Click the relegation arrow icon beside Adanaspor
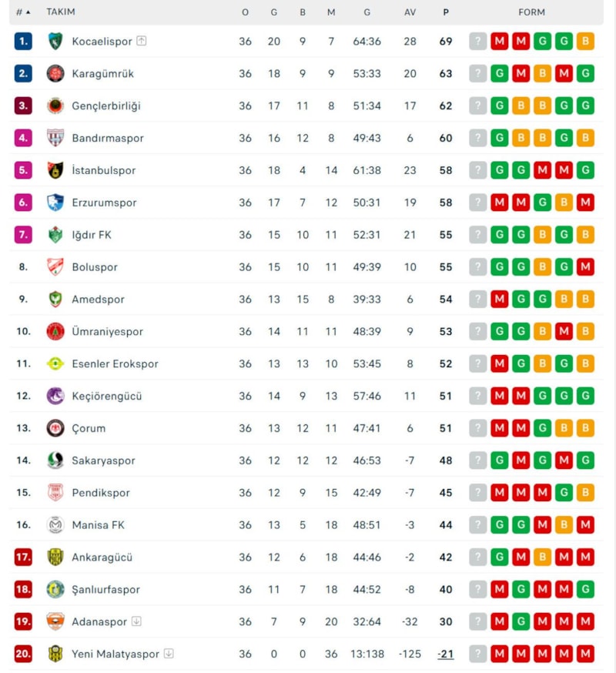 click(x=136, y=622)
